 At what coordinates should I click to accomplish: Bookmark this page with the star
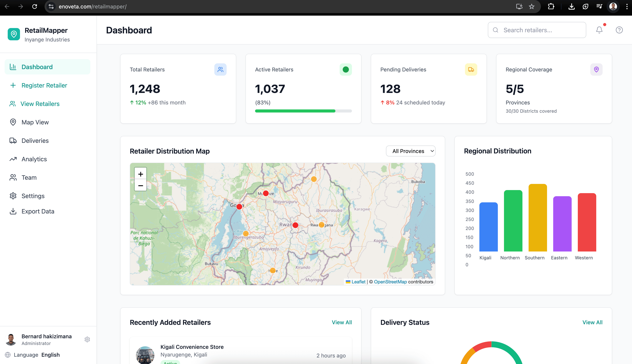tap(532, 7)
